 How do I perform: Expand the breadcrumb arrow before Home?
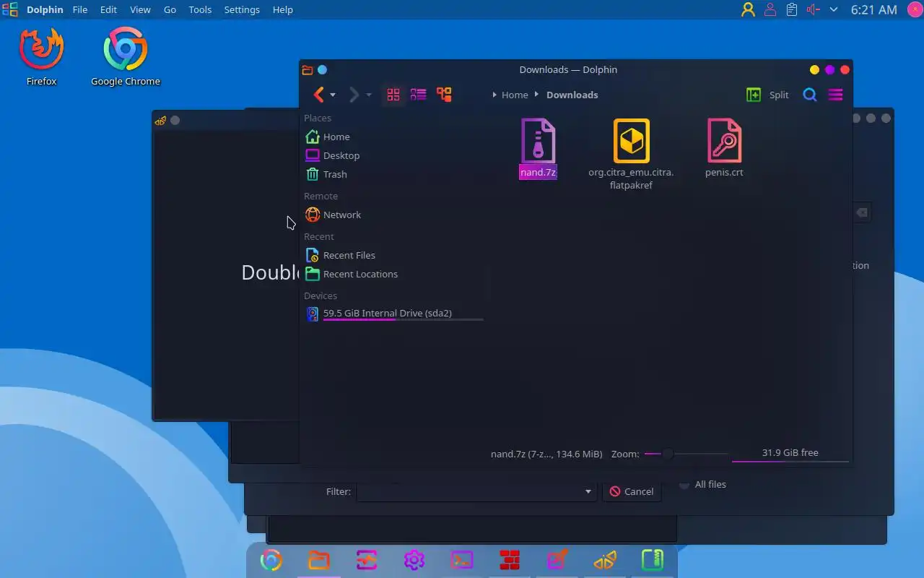tap(494, 95)
